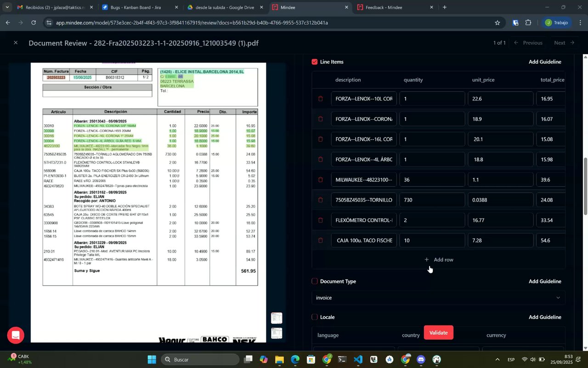Delete the CAJA 100u. TACO FISCHE row
Image resolution: width=588 pixels, height=368 pixels.
click(x=321, y=240)
